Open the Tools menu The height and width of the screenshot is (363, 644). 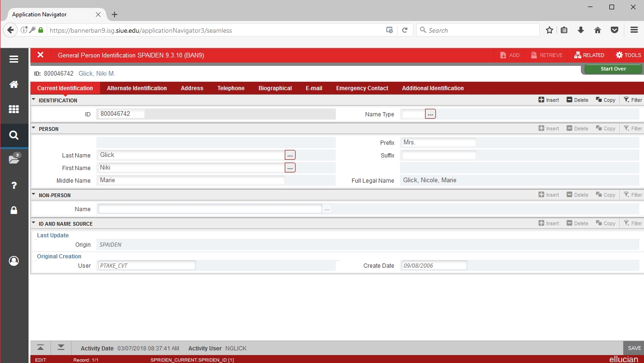pyautogui.click(x=628, y=55)
